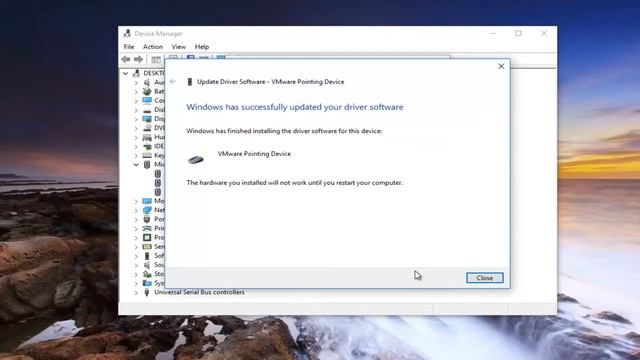This screenshot has width=640, height=360.
Task: Open the View menu
Action: pyautogui.click(x=179, y=47)
